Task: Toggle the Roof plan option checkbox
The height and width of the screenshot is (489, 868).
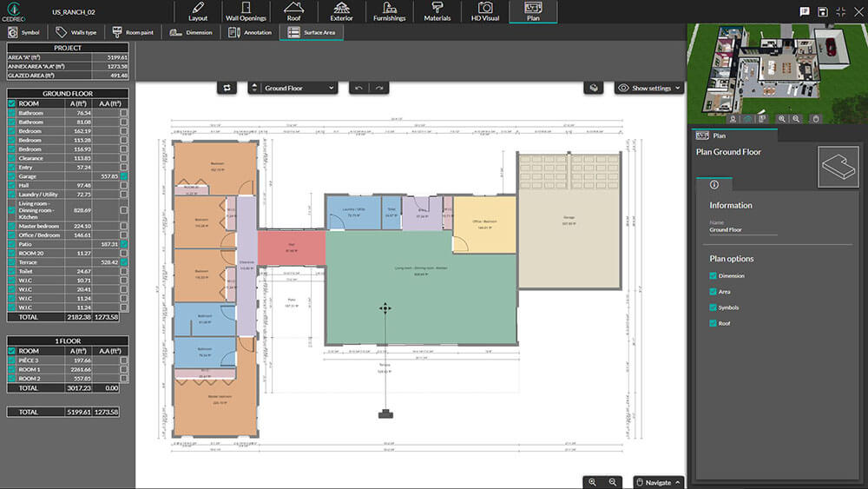Action: point(713,323)
